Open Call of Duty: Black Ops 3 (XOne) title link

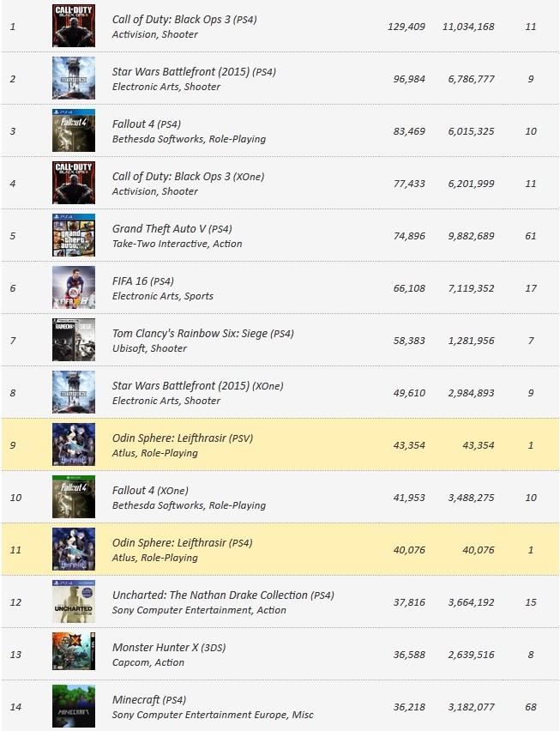188,177
